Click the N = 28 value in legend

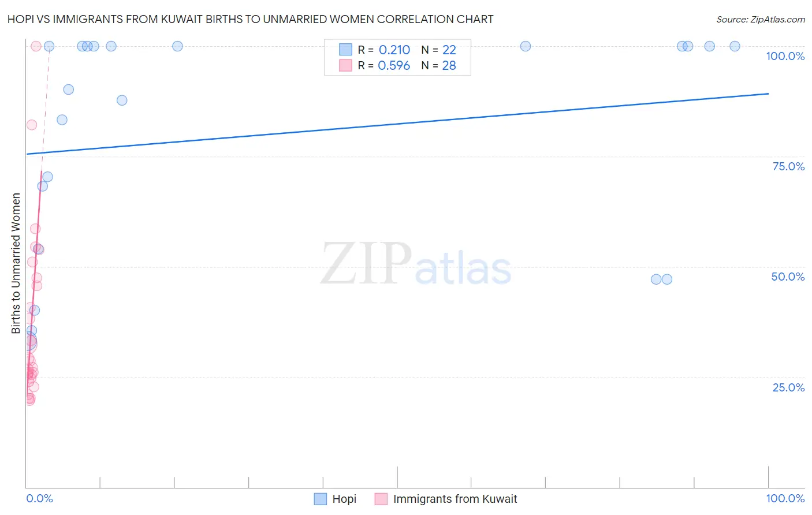pos(438,65)
